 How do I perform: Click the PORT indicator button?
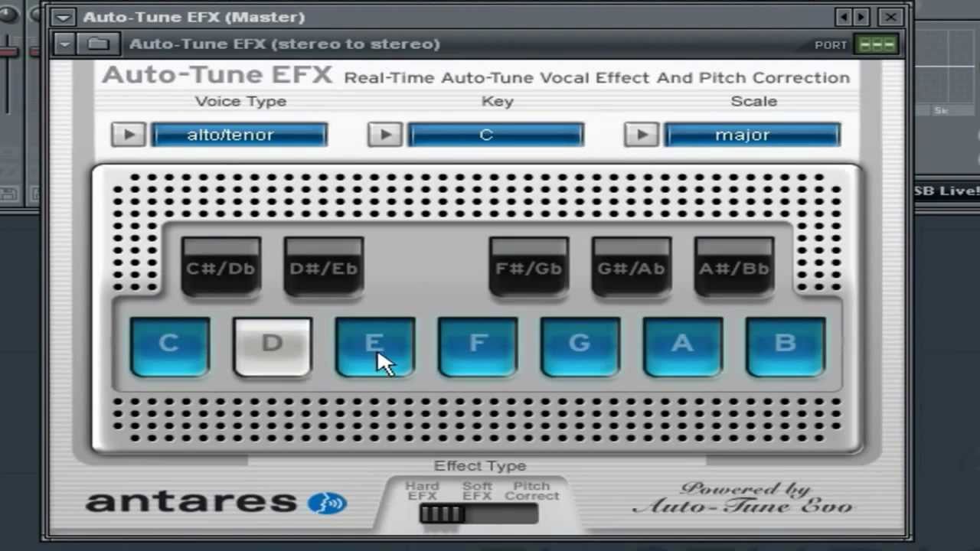877,44
